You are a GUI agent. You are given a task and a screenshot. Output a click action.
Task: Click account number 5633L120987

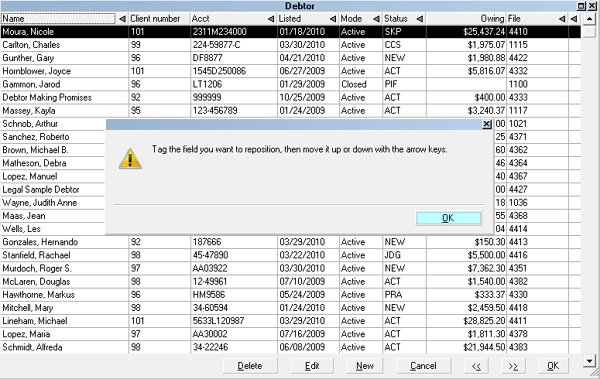tap(218, 321)
